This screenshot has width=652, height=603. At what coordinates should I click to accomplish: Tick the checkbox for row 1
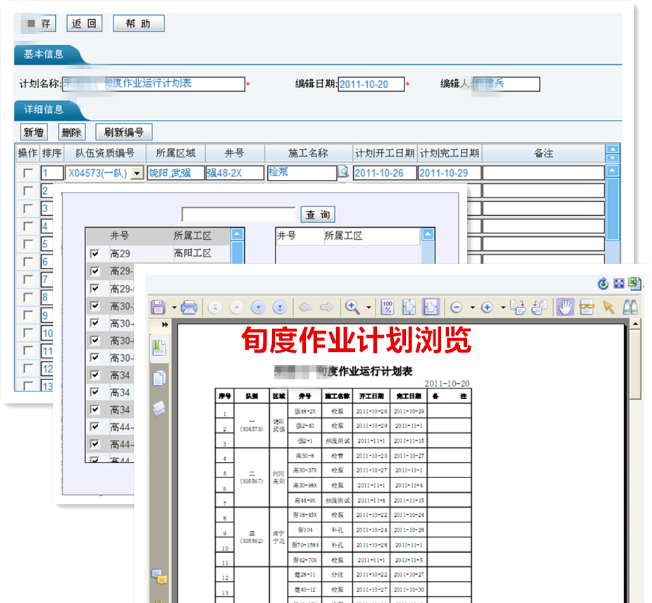click(x=28, y=173)
